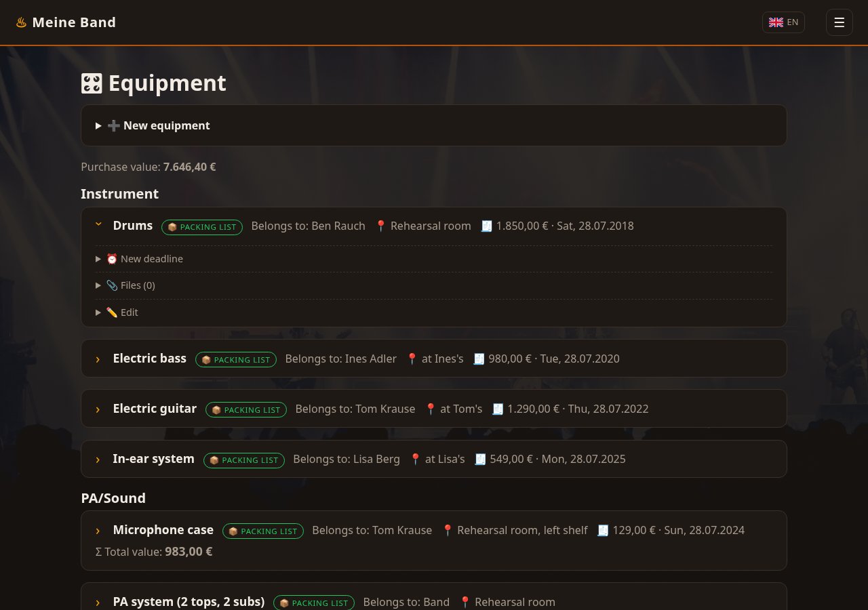
Task: Expand the Electric bass entry chevron
Action: click(98, 359)
